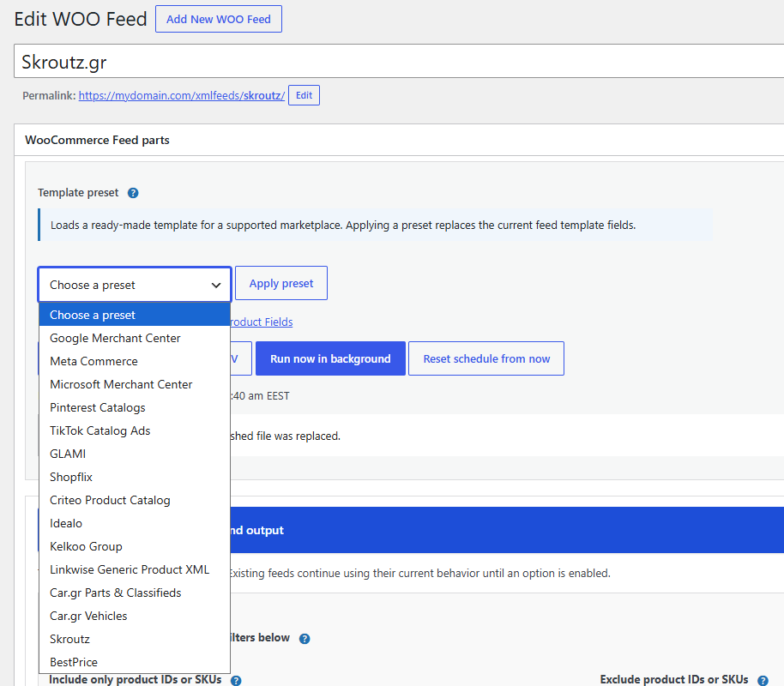Select Choose a preset highlighted option
Screen dimensions: 784x686
point(135,315)
